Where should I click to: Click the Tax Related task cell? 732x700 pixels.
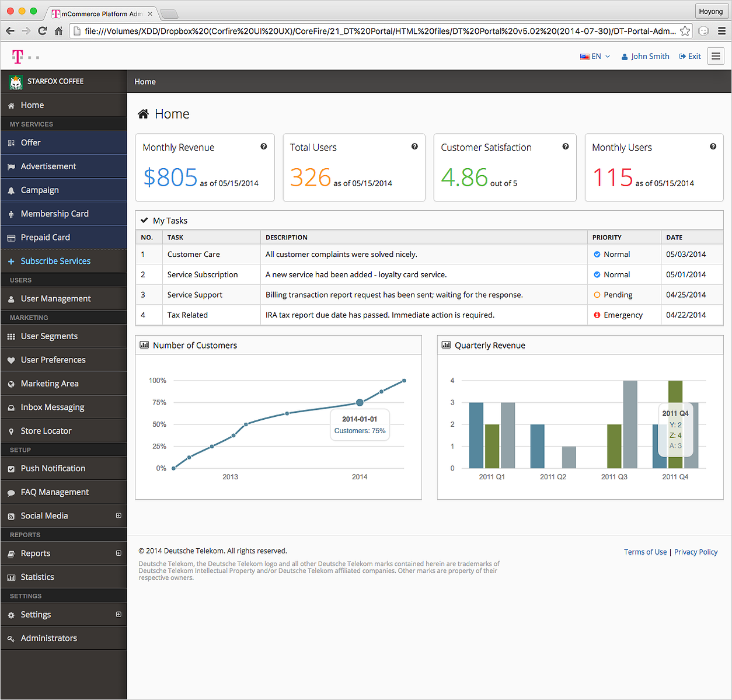[211, 315]
